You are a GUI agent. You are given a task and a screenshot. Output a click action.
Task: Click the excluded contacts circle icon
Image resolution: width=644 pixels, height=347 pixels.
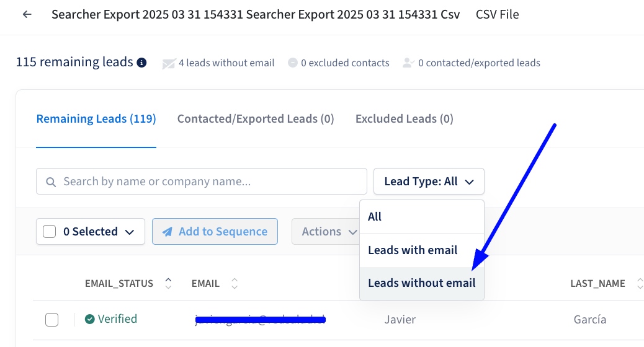click(292, 63)
